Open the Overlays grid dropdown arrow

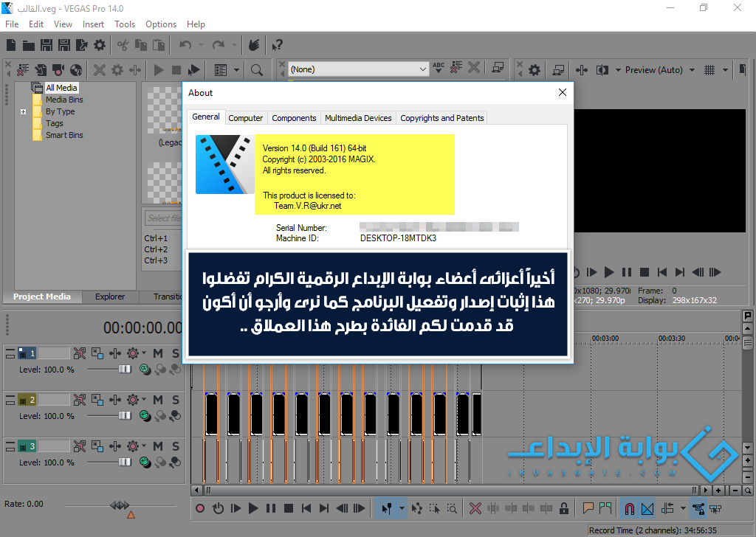click(x=725, y=70)
